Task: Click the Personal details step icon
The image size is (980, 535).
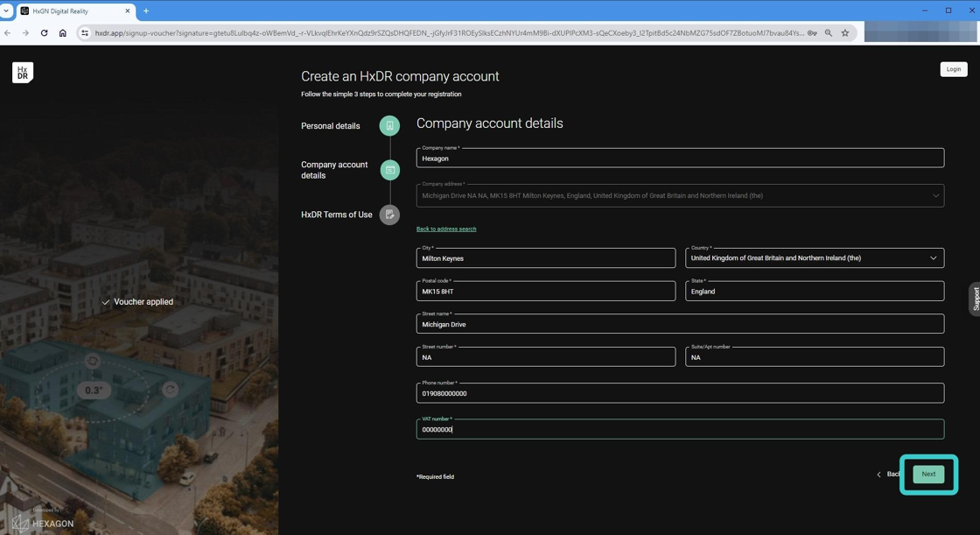Action: [389, 126]
